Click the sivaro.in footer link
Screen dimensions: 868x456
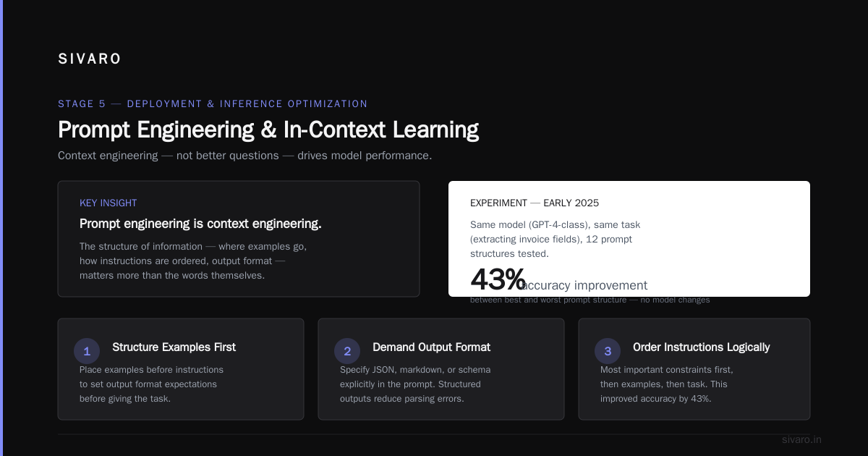point(801,439)
